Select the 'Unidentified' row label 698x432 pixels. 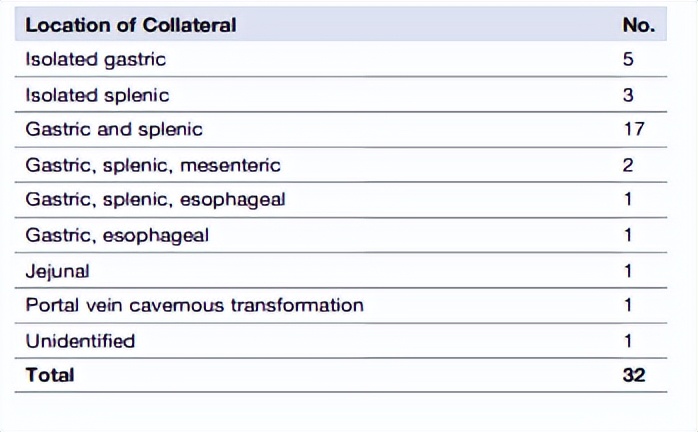point(80,340)
